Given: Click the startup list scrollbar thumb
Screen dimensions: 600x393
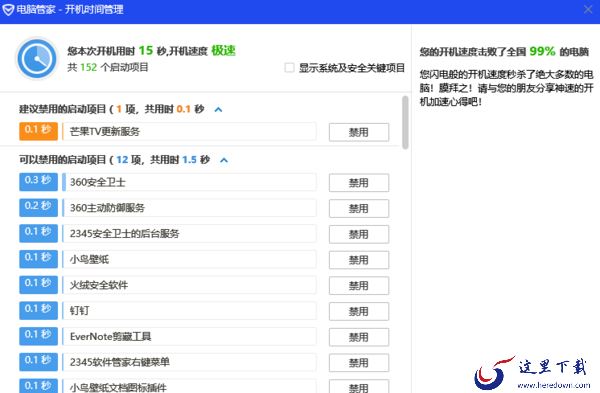Looking at the screenshot, I should [x=405, y=122].
